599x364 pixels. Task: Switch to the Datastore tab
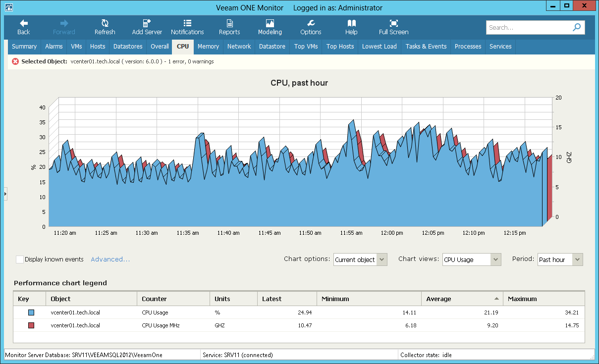[x=272, y=47]
